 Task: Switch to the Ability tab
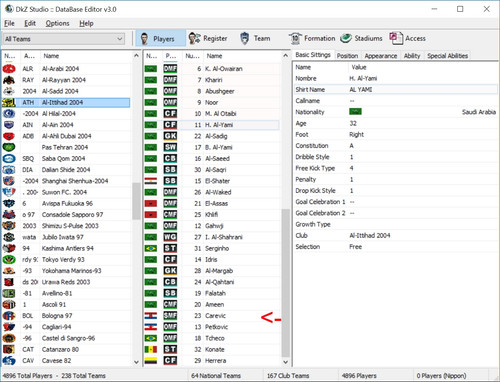pyautogui.click(x=412, y=56)
